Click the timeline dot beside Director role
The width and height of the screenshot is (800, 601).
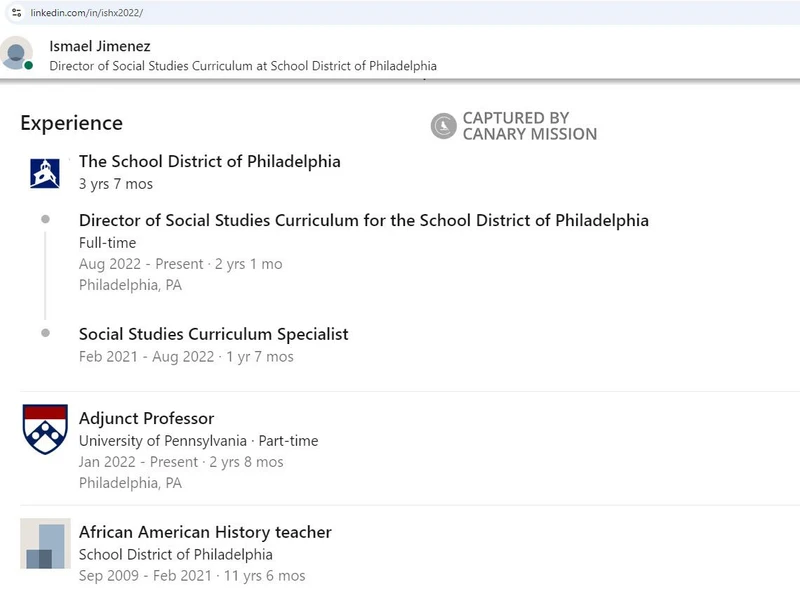(x=45, y=219)
